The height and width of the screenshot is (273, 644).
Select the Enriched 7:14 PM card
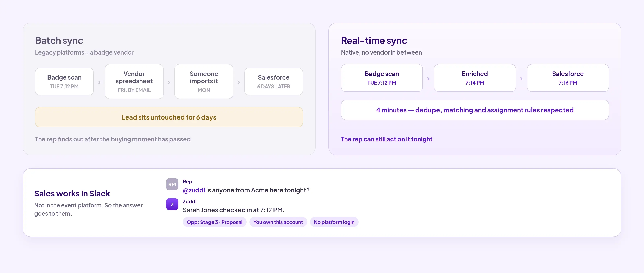475,78
